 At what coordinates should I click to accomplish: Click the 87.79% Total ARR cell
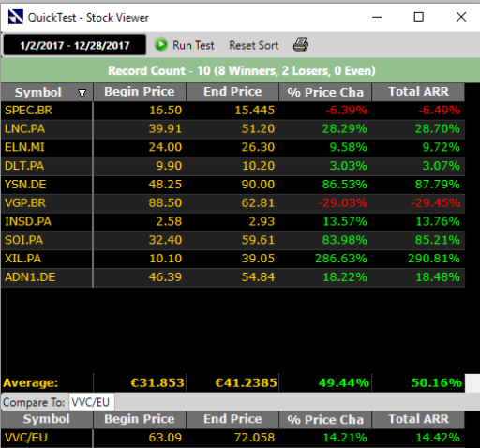[438, 185]
